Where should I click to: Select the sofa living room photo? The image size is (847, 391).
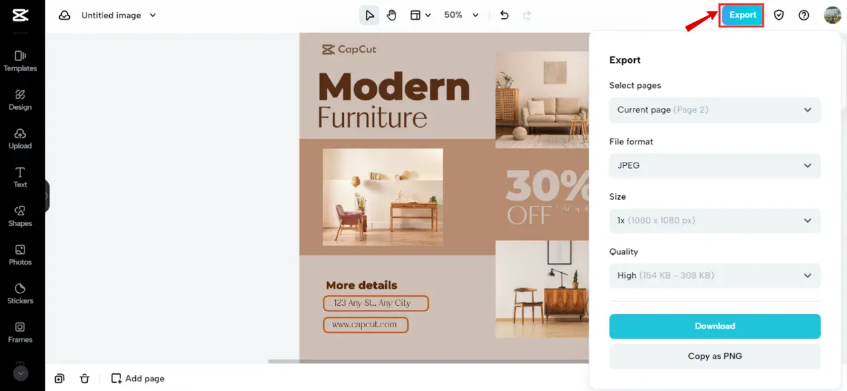[542, 99]
